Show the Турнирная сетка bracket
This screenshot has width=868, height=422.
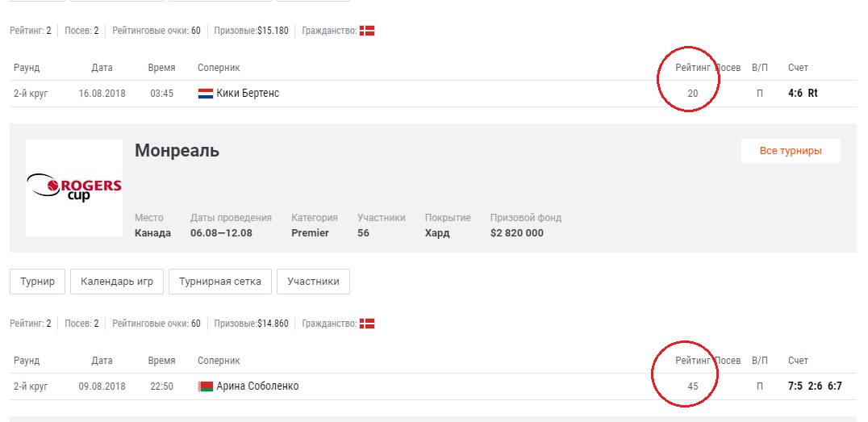(220, 282)
